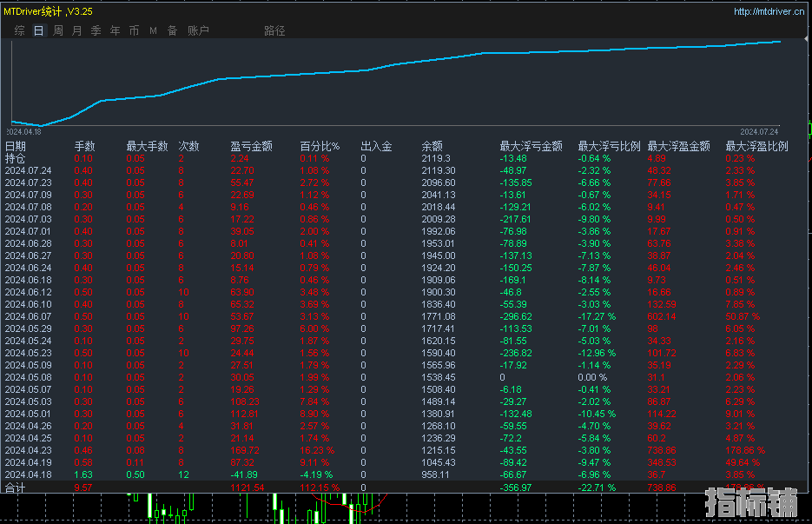
Task: Select the 币 currency tab
Action: (134, 30)
